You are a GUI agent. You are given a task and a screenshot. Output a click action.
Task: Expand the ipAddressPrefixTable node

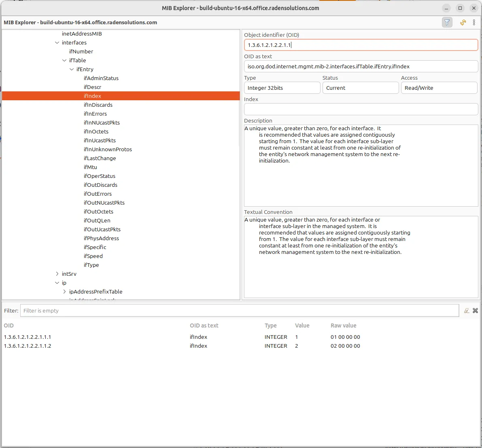click(x=64, y=292)
